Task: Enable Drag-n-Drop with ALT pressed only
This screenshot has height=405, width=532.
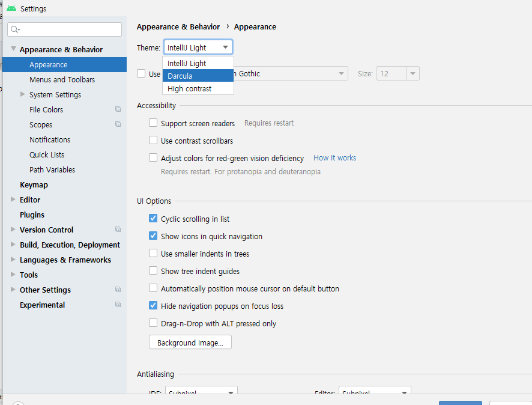Action: coord(153,323)
